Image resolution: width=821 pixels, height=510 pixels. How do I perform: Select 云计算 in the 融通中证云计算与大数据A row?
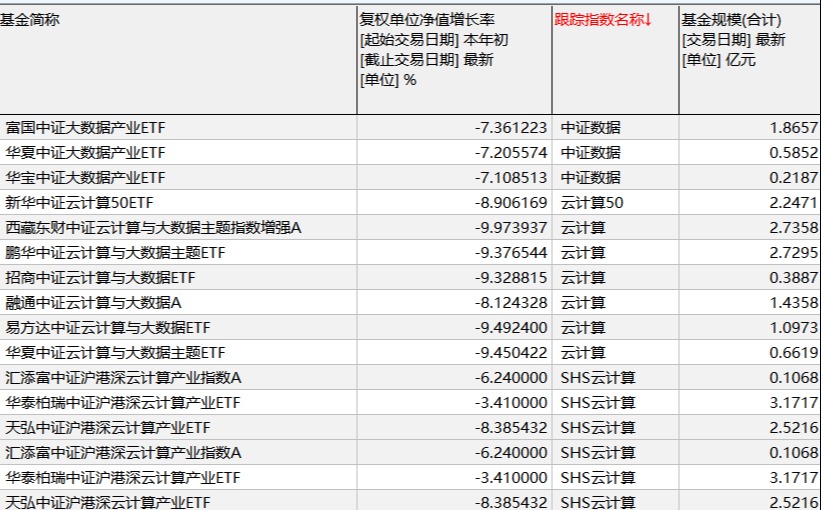click(x=583, y=303)
